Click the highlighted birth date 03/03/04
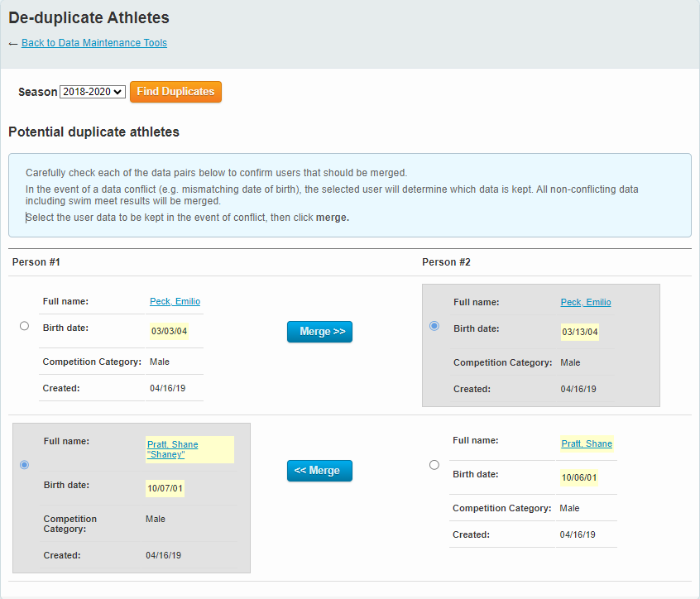The height and width of the screenshot is (599, 700). pyautogui.click(x=169, y=332)
